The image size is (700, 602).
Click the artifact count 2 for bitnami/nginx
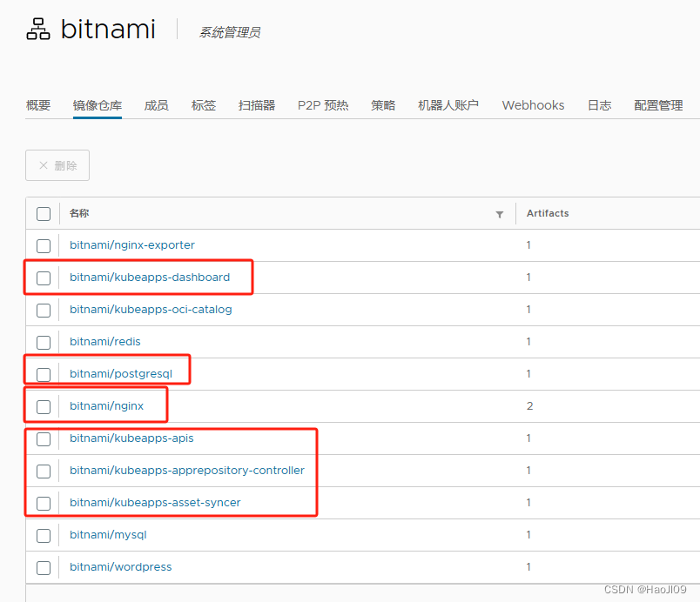[x=530, y=405]
